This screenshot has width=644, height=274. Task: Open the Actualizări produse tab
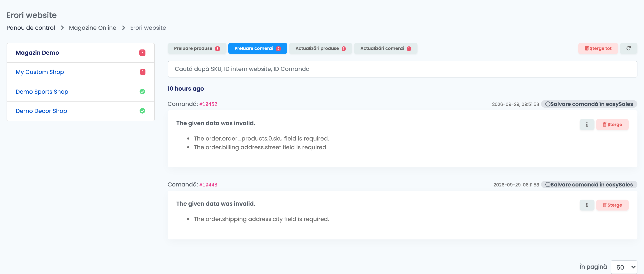pos(320,48)
